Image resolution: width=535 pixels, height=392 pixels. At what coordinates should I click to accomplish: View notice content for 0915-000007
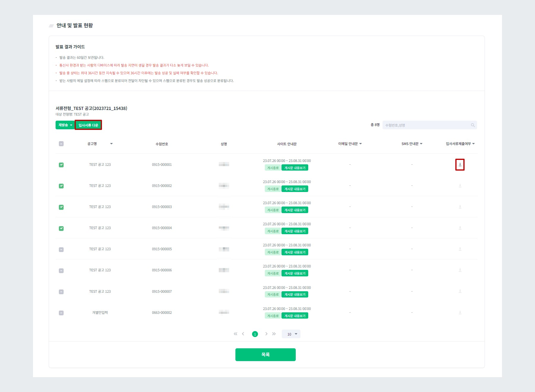(295, 295)
